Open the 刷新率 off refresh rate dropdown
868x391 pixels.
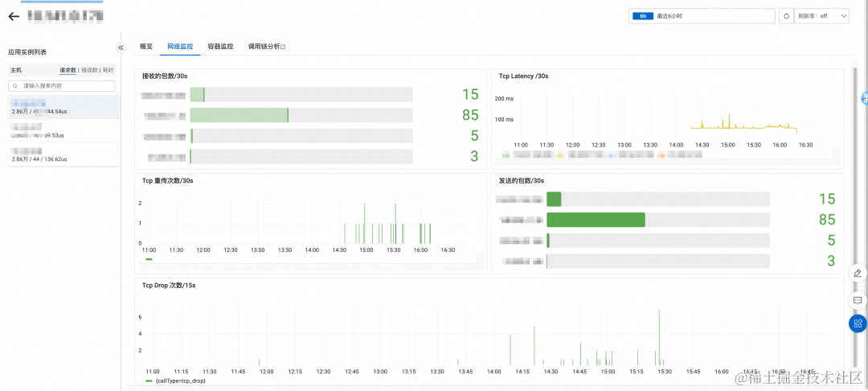(821, 16)
